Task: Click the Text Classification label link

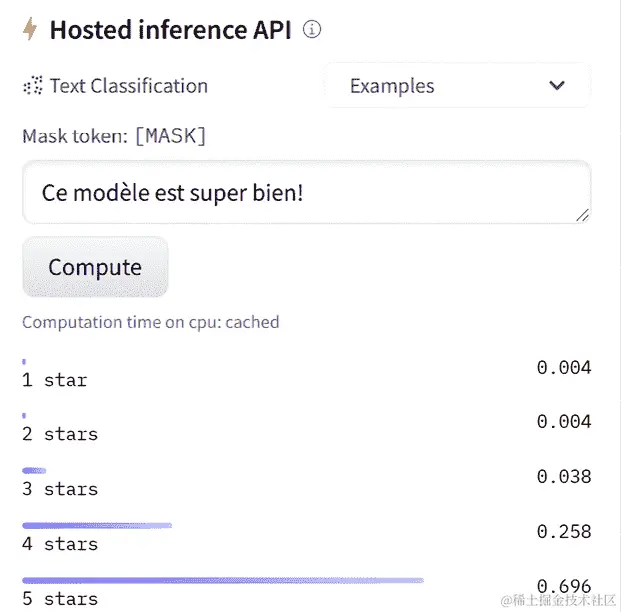Action: [x=128, y=86]
